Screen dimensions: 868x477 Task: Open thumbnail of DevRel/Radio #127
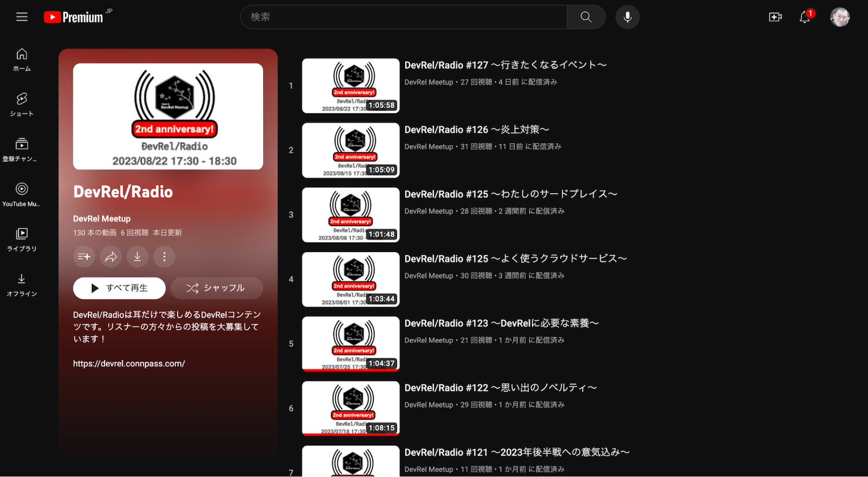pos(351,86)
